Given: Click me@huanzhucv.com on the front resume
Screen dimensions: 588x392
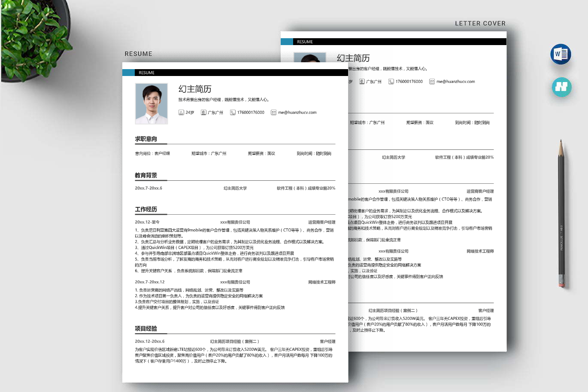Looking at the screenshot, I should [297, 112].
